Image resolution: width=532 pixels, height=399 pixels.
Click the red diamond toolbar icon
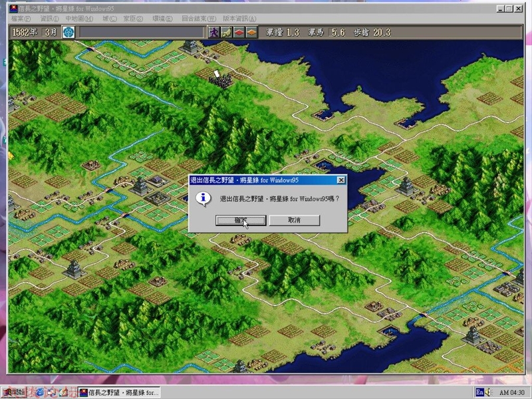click(239, 33)
